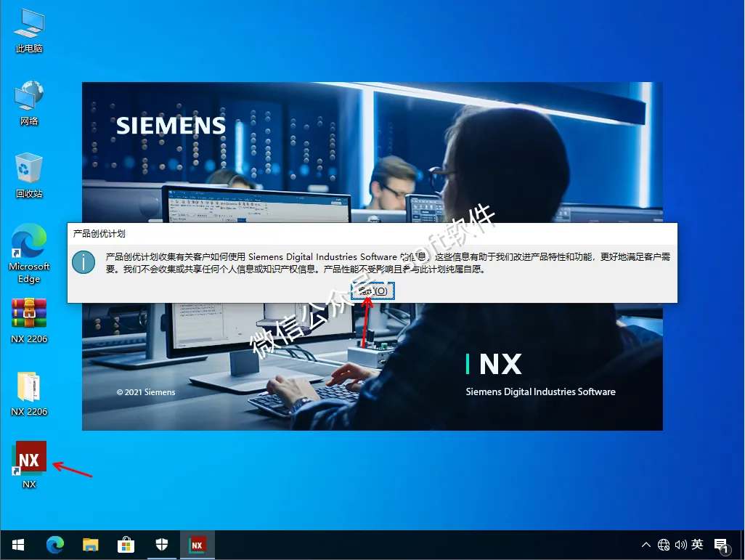
Task: Click the 产品创优计划 dialog title
Action: click(99, 233)
